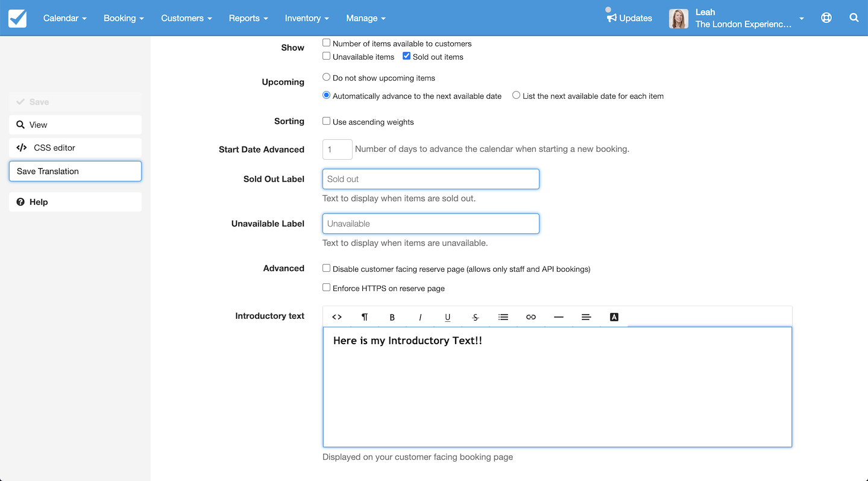Viewport: 868px width, 481px height.
Task: Select Do not show upcoming items
Action: tap(326, 77)
